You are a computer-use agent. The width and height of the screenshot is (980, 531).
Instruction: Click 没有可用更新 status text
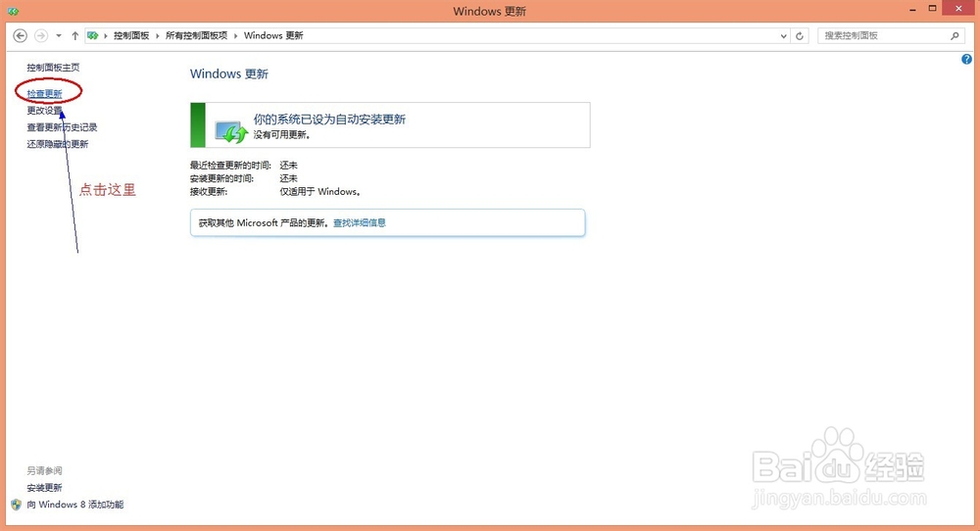click(282, 135)
